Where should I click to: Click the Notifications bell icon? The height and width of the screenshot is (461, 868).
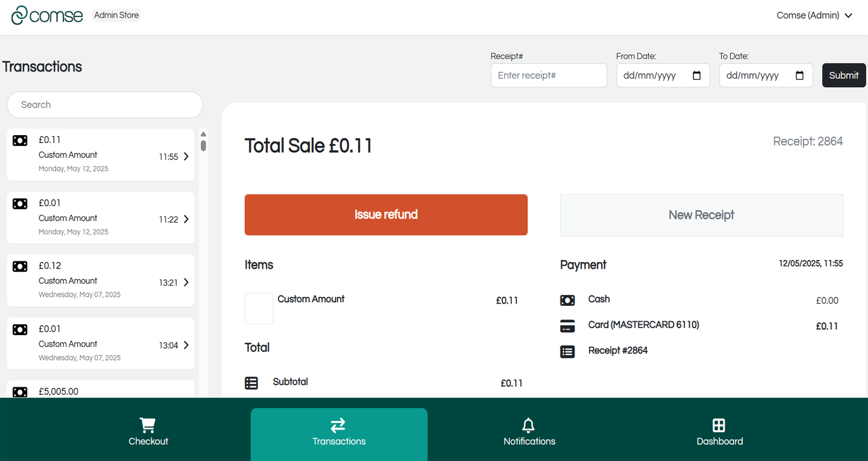coord(528,425)
